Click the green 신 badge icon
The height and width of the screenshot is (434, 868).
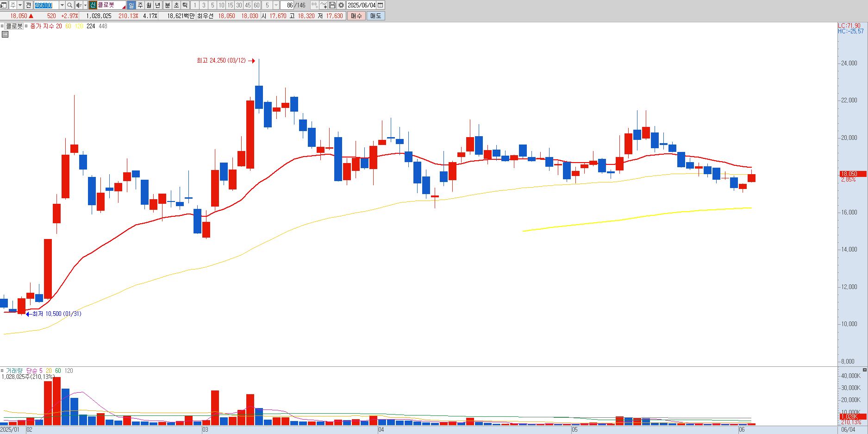[x=93, y=5]
